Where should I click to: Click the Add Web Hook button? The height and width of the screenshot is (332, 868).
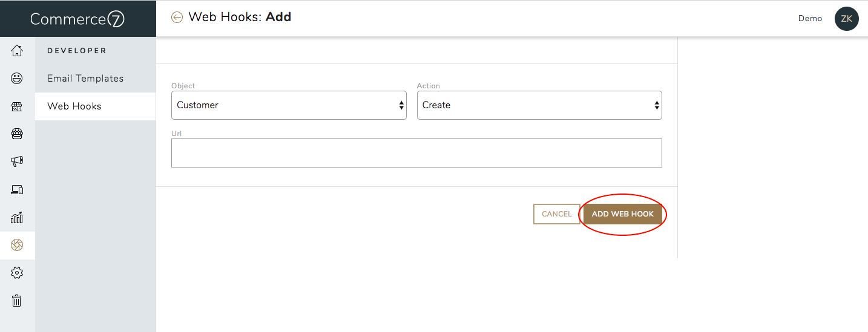point(623,214)
